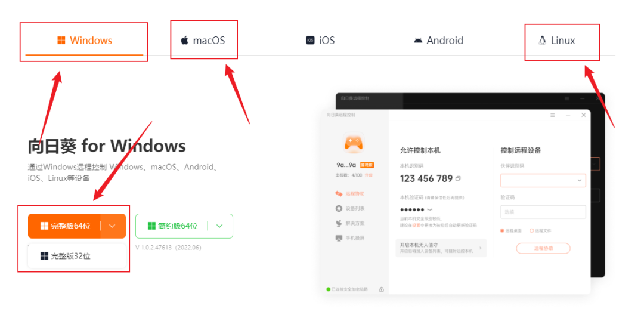The height and width of the screenshot is (321, 644).
Task: Minimize the white Sunlogin window
Action: click(568, 115)
